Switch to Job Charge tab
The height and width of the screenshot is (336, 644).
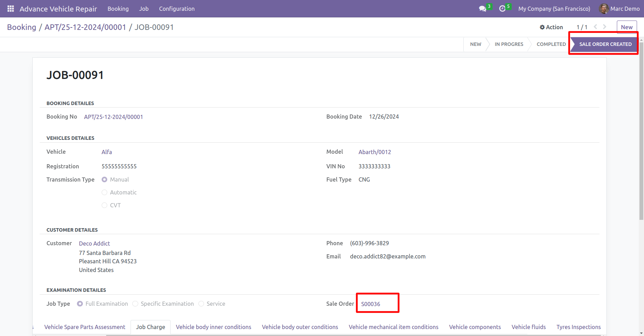(150, 327)
